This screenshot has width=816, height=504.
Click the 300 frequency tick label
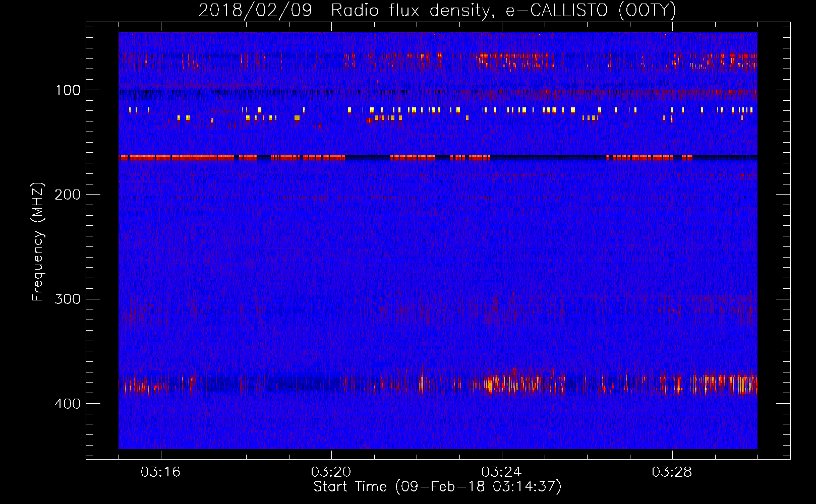(x=68, y=299)
